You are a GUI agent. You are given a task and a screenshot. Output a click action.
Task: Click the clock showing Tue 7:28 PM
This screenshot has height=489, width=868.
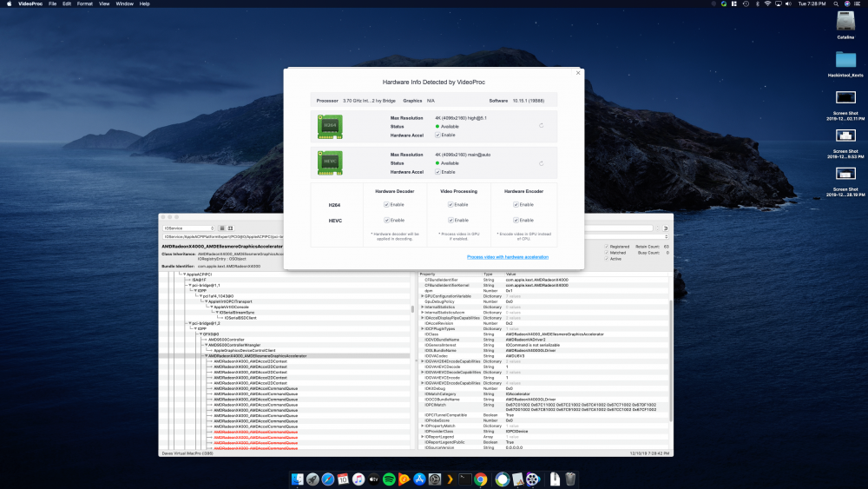coord(812,3)
